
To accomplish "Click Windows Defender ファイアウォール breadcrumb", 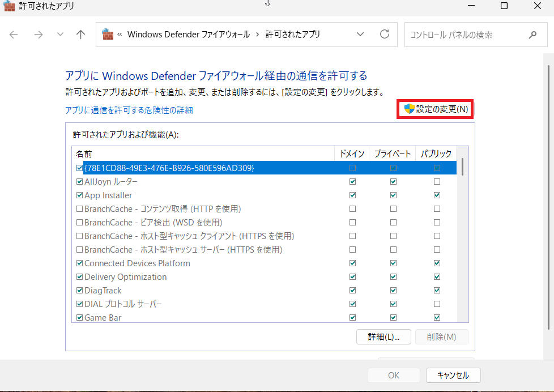I will (x=188, y=35).
